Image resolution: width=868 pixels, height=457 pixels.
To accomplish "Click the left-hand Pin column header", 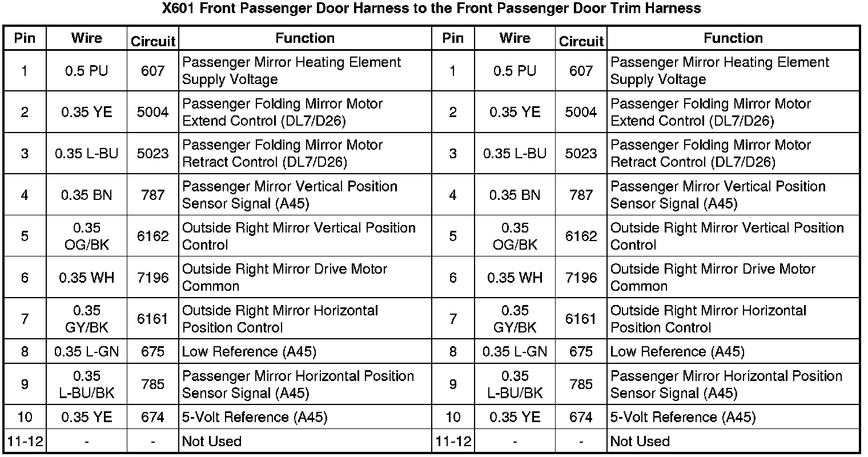I will [25, 38].
